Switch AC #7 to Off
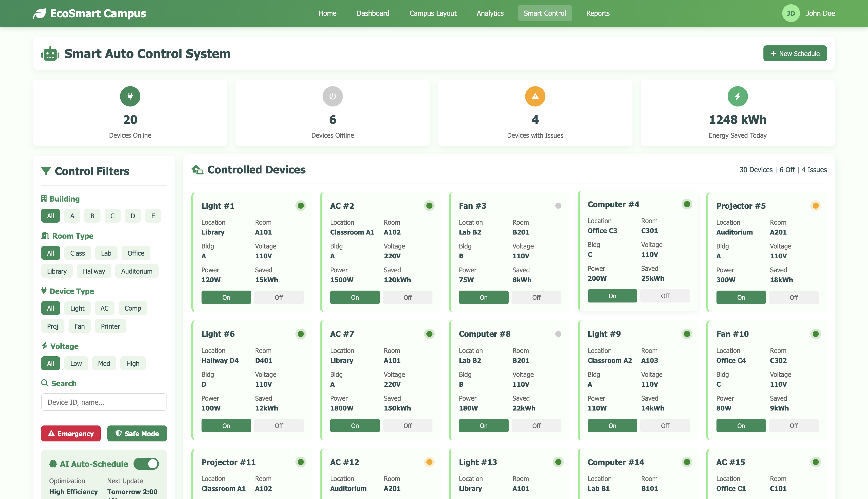 (407, 426)
